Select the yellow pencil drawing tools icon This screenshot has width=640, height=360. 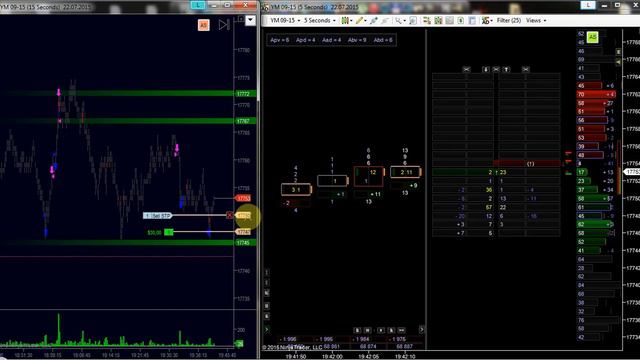tap(360, 20)
